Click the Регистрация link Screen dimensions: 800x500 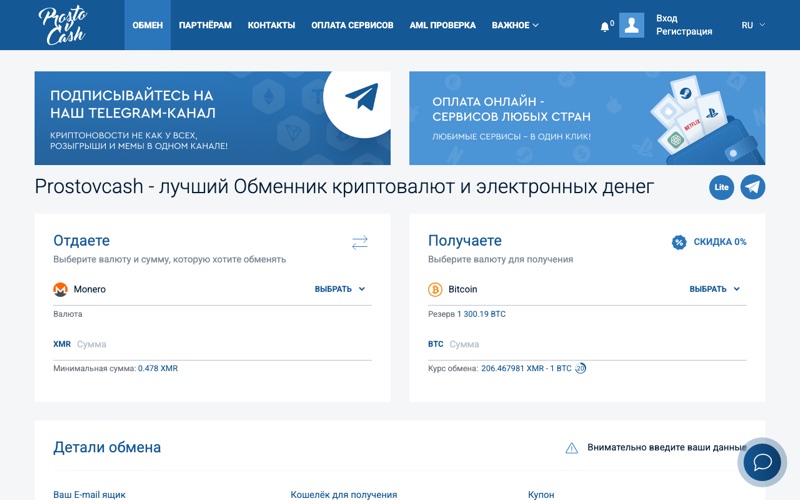[x=684, y=32]
